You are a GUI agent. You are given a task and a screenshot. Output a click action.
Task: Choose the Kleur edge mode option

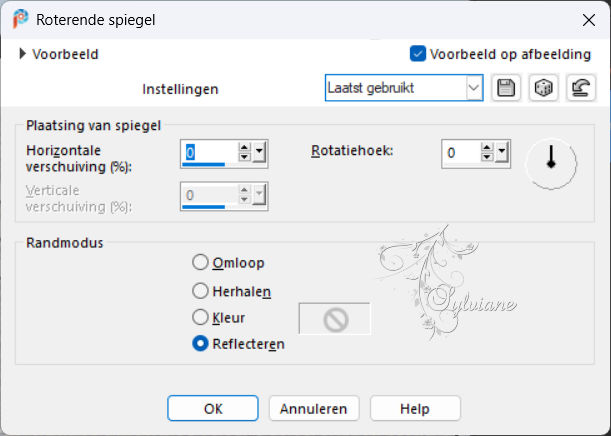point(200,317)
